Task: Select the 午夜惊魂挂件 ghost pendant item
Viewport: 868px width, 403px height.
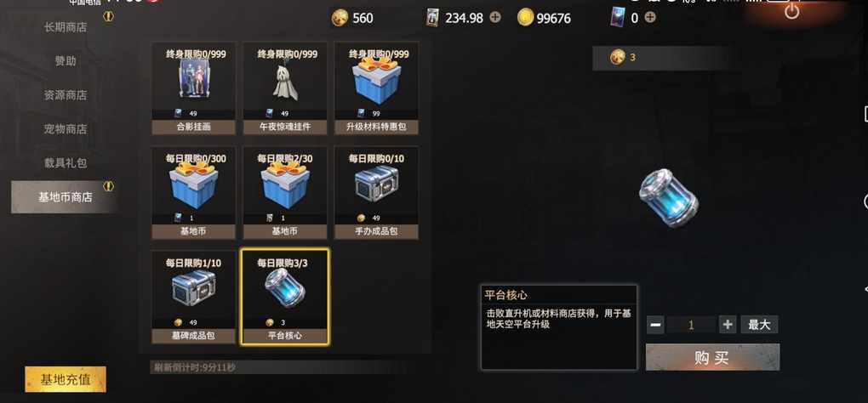Action: (285, 88)
